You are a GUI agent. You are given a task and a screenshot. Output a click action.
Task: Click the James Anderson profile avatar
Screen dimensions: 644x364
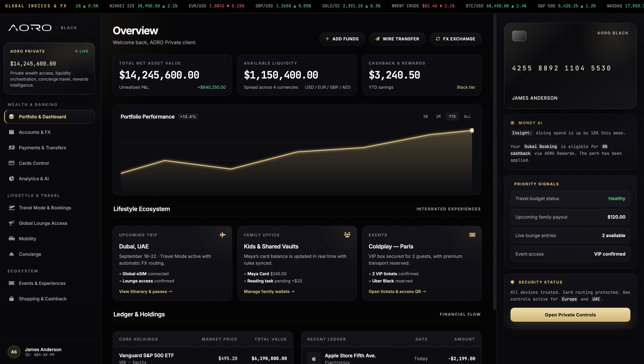[x=14, y=352]
